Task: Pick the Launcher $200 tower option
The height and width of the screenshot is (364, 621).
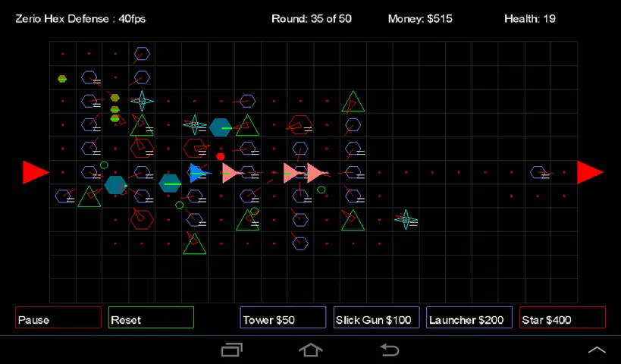Action: coord(469,318)
